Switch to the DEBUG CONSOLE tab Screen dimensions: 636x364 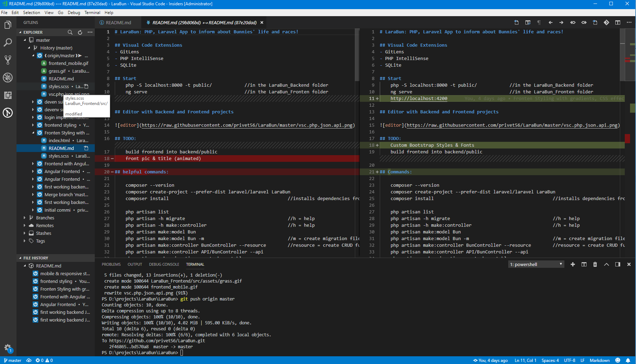coord(164,264)
